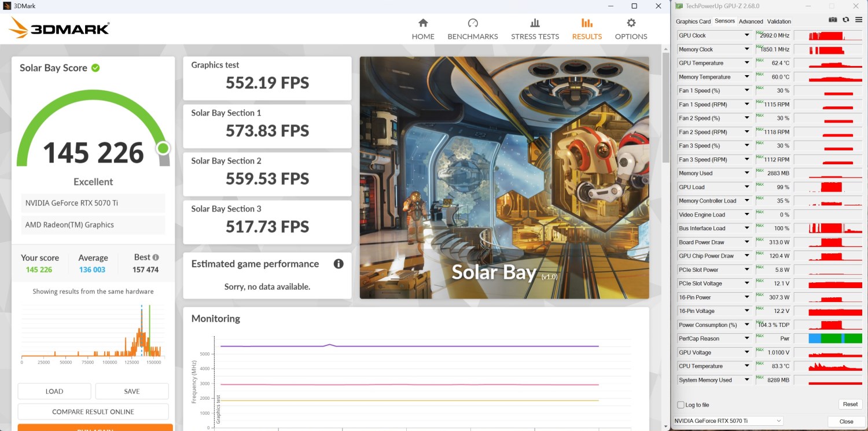Click the info icon next to Best
The image size is (868, 431).
156,257
